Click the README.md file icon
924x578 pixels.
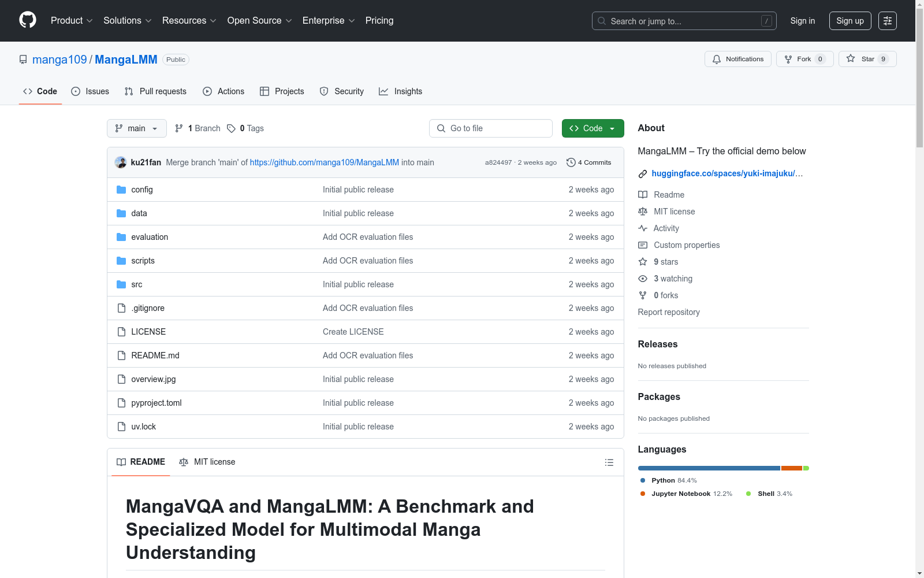pos(121,355)
